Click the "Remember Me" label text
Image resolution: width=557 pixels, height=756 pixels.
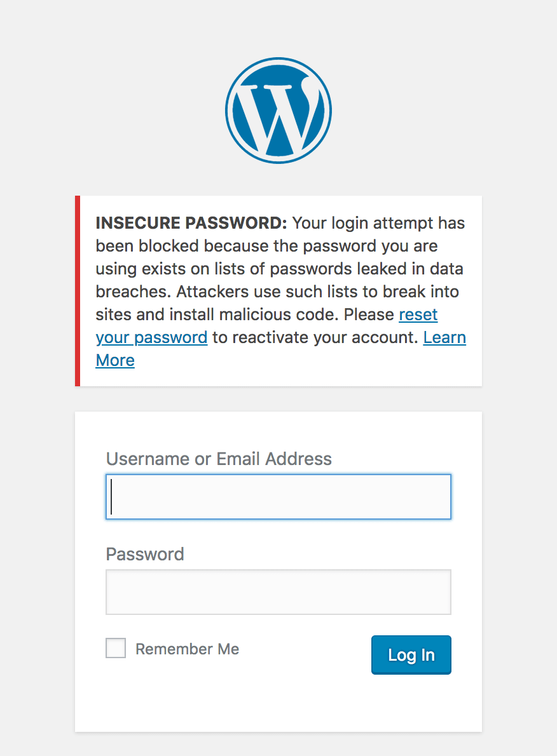pyautogui.click(x=187, y=649)
